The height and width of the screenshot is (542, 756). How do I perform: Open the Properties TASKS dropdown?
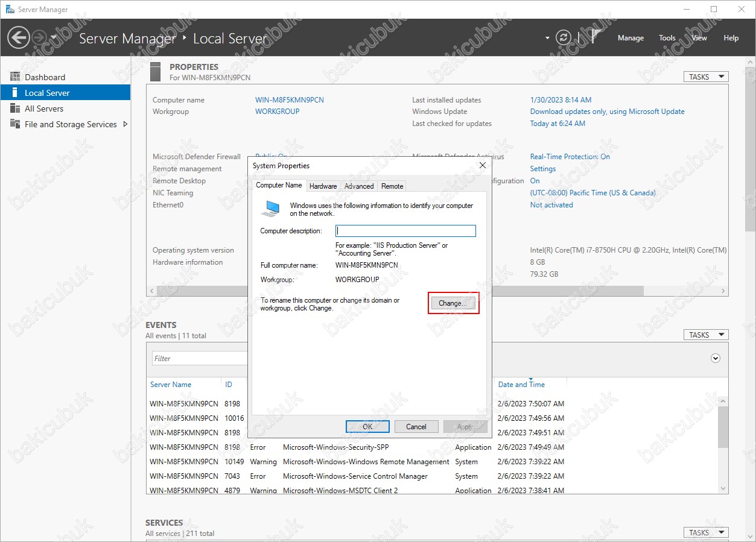pyautogui.click(x=706, y=77)
